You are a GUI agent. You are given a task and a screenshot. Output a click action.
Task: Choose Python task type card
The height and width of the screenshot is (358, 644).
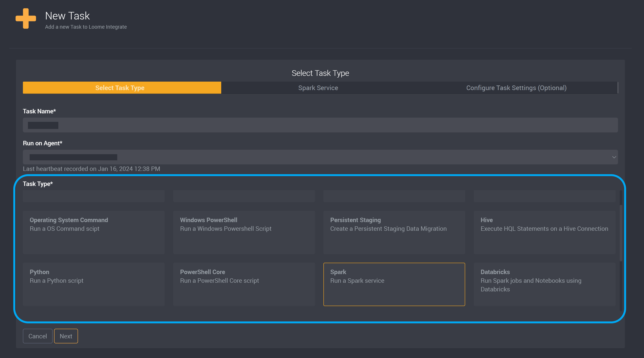point(94,284)
